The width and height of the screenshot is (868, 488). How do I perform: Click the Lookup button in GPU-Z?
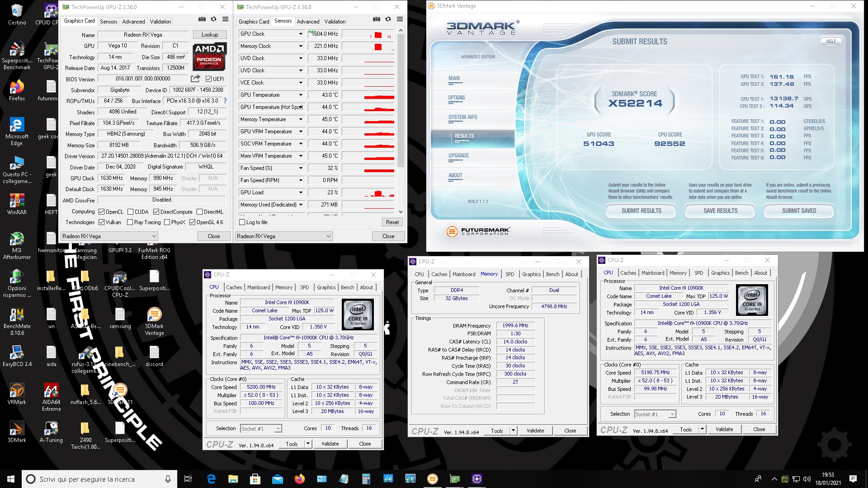coord(210,34)
